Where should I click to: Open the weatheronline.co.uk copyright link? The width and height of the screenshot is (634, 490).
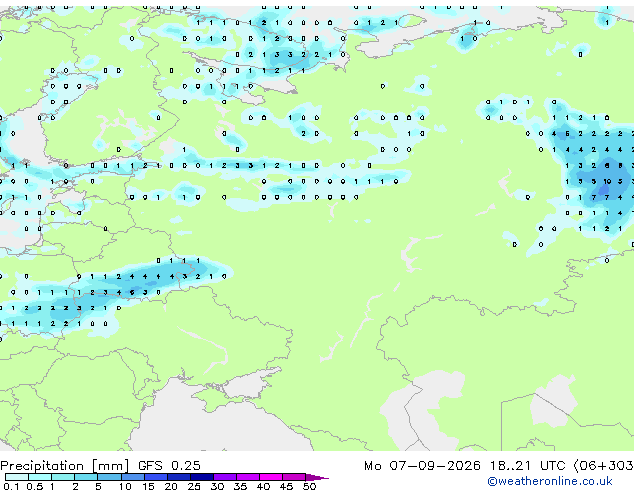point(550,481)
